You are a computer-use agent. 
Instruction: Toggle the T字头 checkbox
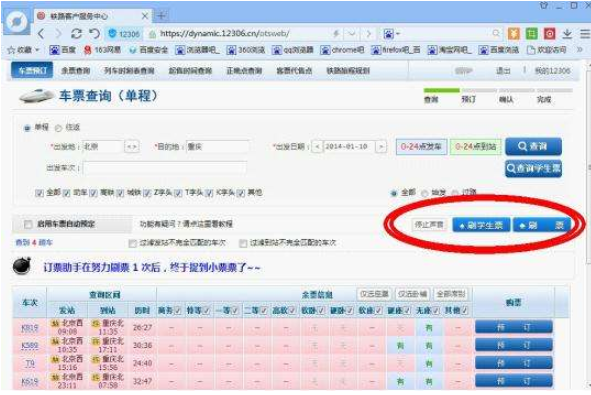(179, 193)
